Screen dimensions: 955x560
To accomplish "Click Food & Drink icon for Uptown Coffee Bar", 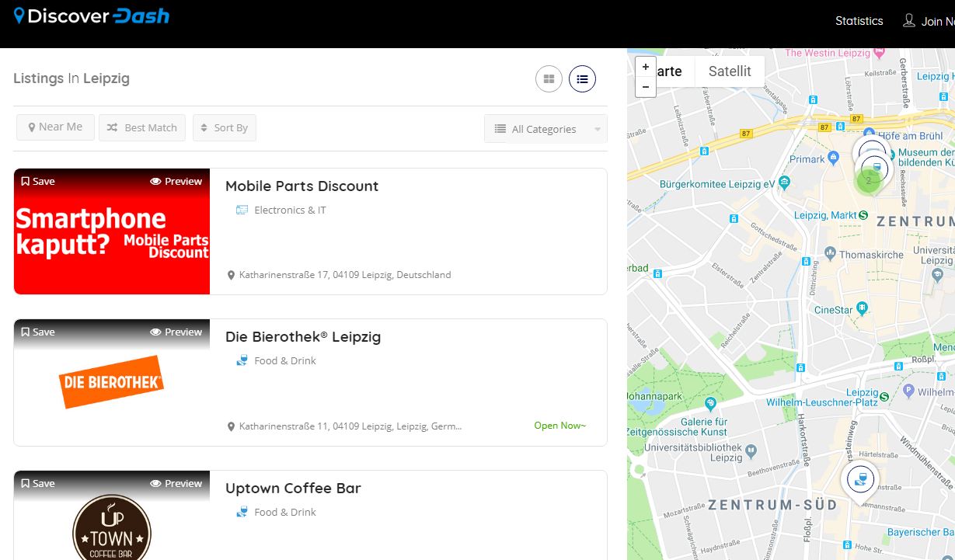I will (242, 512).
